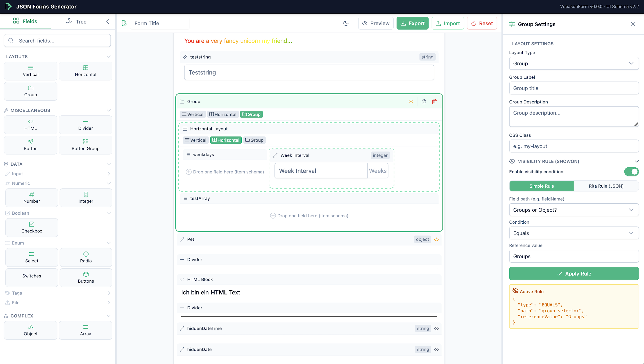Click the pencil icon on Week Interval
644x364 pixels.
click(275, 155)
